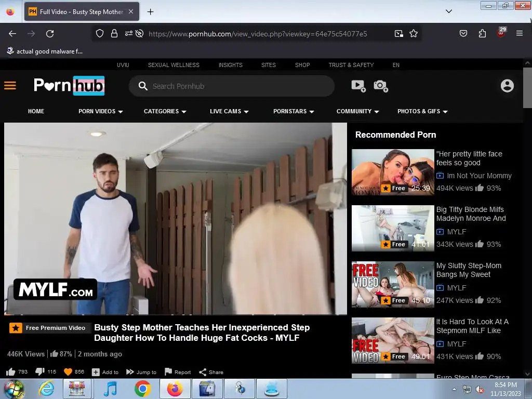This screenshot has height=399, width=532.
Task: Open the tracking protection shield icon
Action: pos(99,34)
